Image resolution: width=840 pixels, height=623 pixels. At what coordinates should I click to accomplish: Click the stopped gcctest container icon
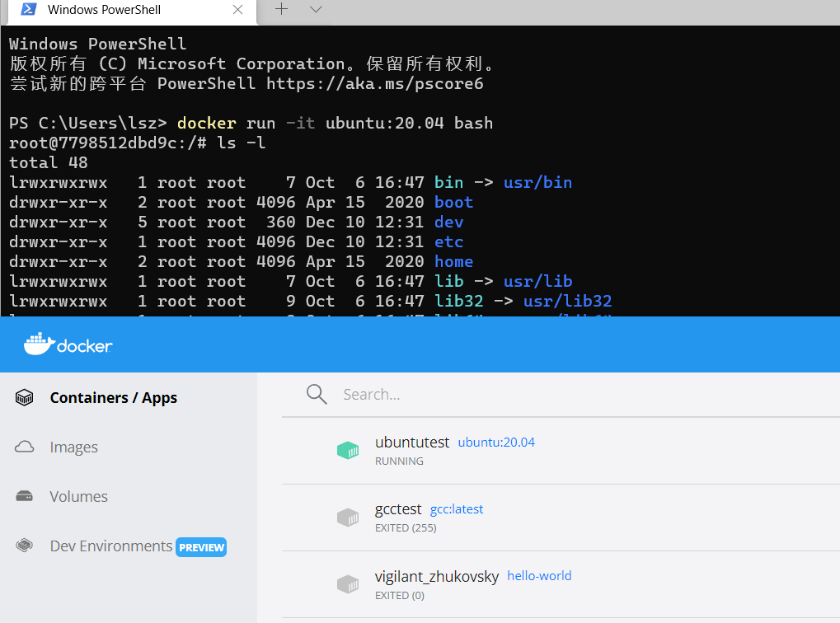point(348,518)
